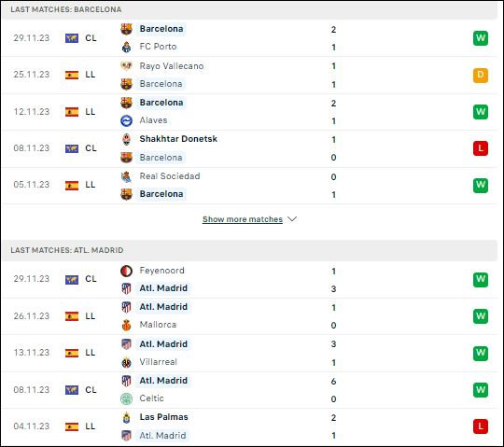The image size is (504, 447).
Task: Click the Rayo Vallecano club crest
Action: click(x=126, y=66)
